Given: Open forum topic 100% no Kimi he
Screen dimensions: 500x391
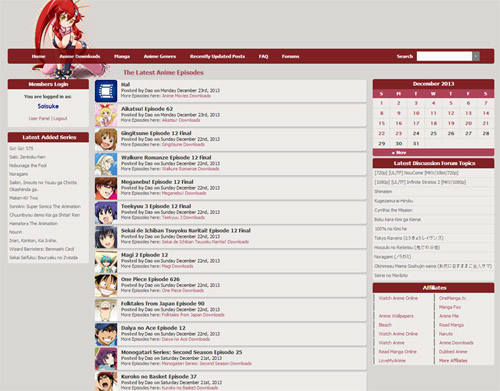Looking at the screenshot, I should tap(391, 229).
